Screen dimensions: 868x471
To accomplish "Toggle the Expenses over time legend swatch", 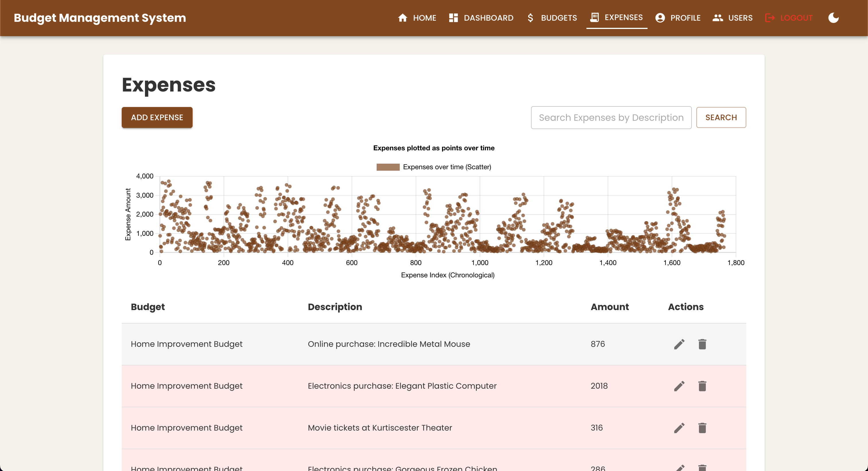I will tap(388, 167).
